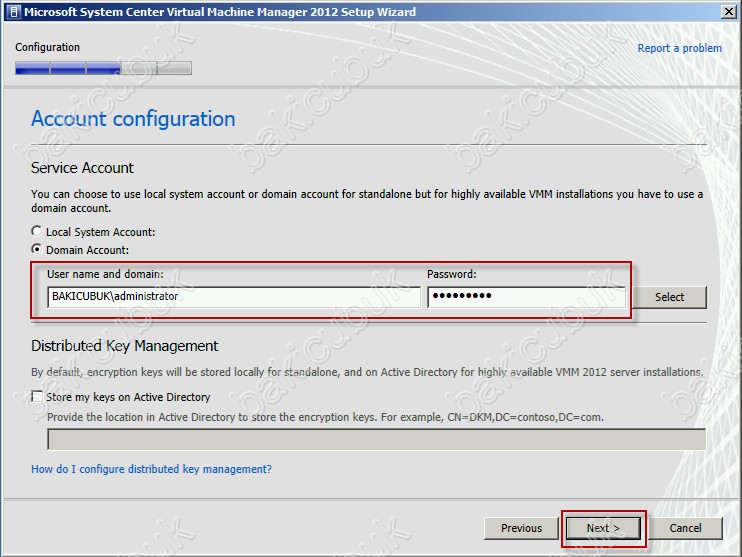Cancel the setup wizard
Image resolution: width=742 pixels, height=557 pixels.
tap(685, 528)
